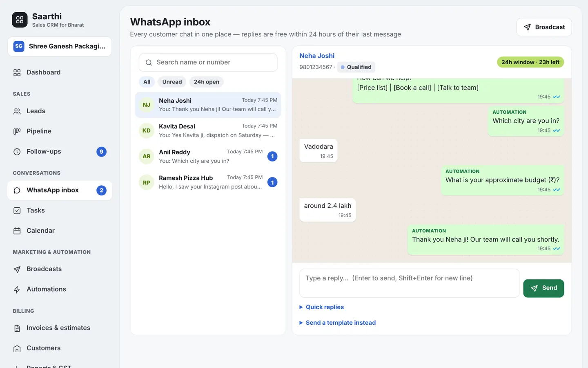Click the Broadcasts paper plane sidebar icon

pyautogui.click(x=17, y=269)
